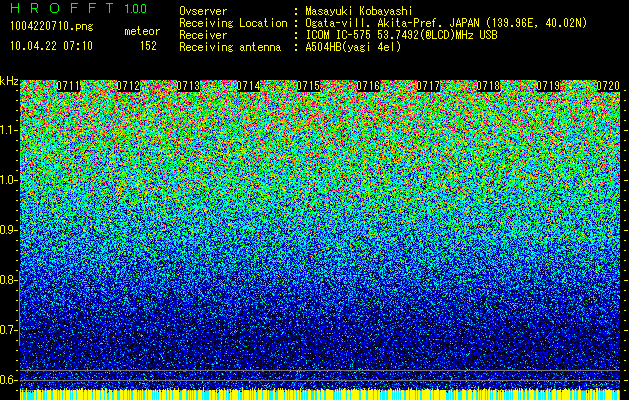Click the 0712 time marker

click(x=128, y=86)
